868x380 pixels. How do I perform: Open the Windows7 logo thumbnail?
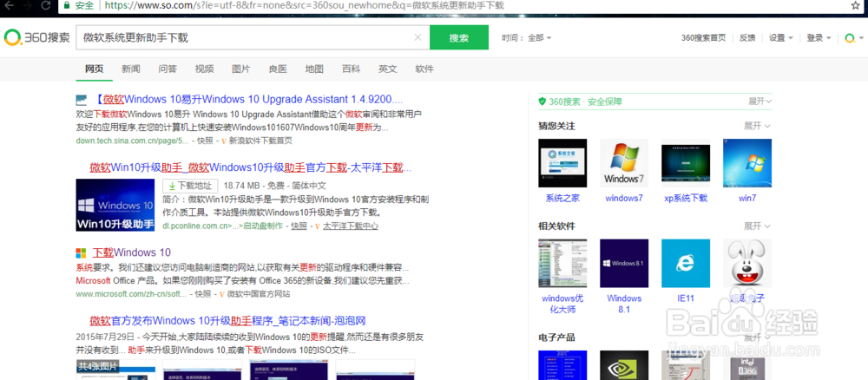pos(624,163)
